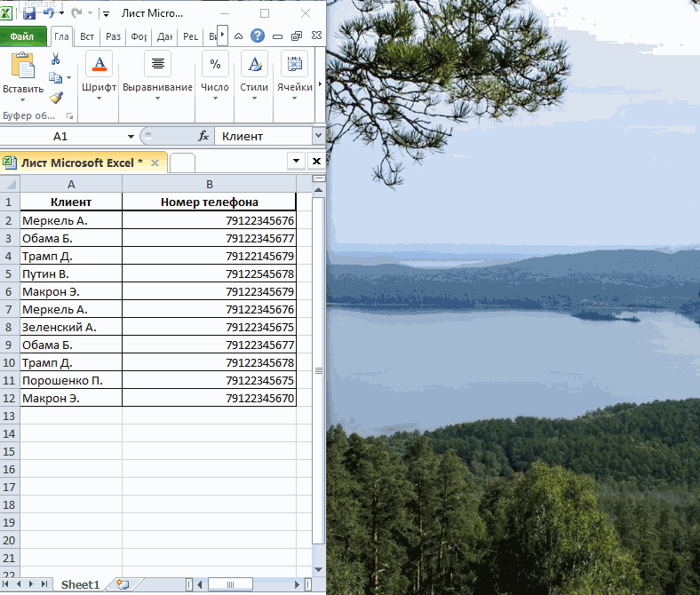The height and width of the screenshot is (595, 700).
Task: Open the Число number format group
Action: [215, 75]
